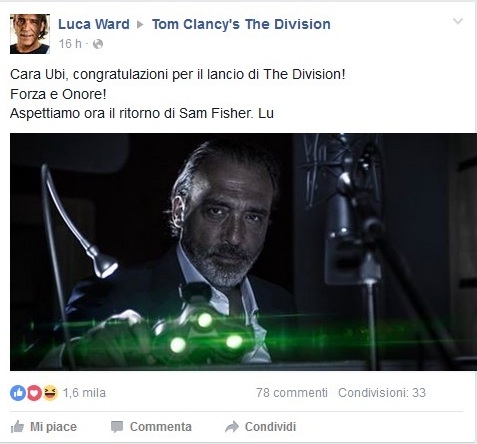Viewport: 477px width, 444px height.
Task: Click the laughing face reaction icon
Action: (x=50, y=393)
